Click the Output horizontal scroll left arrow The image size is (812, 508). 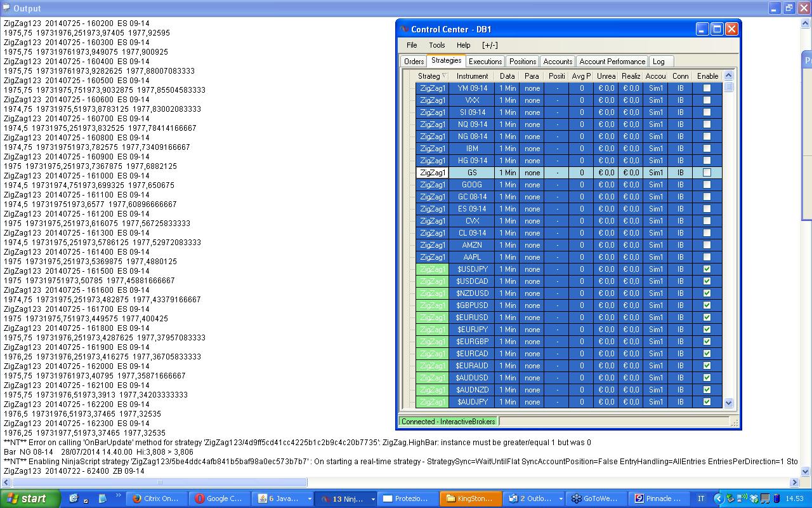pyautogui.click(x=7, y=482)
